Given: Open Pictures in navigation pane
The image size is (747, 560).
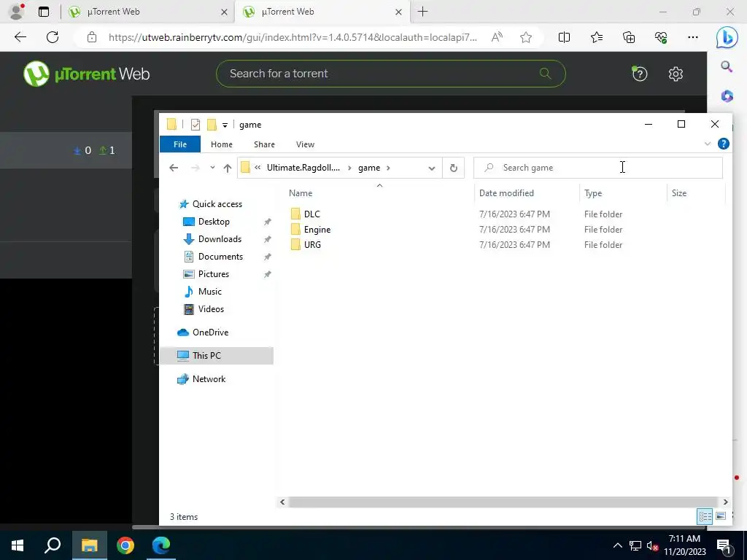Looking at the screenshot, I should pyautogui.click(x=214, y=274).
